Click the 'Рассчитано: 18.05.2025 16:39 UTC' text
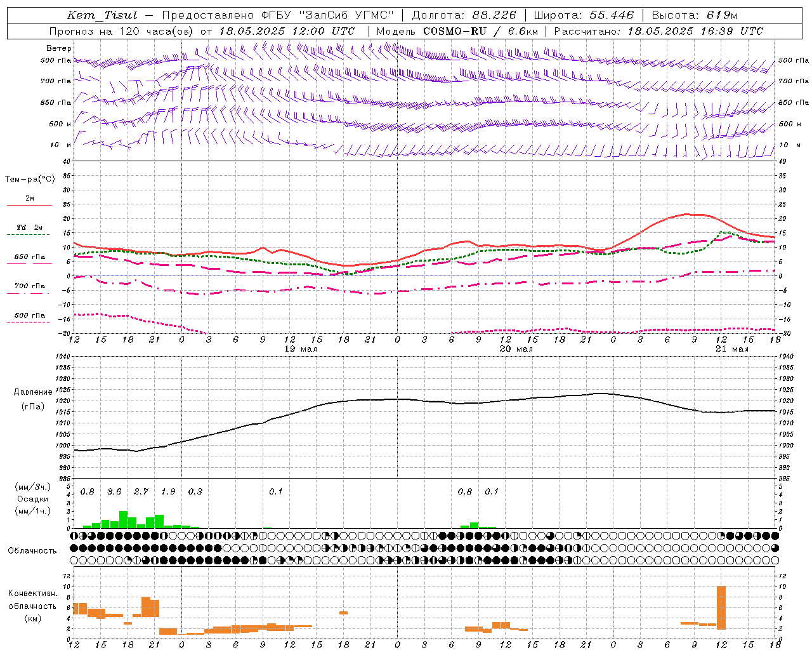 [x=658, y=31]
